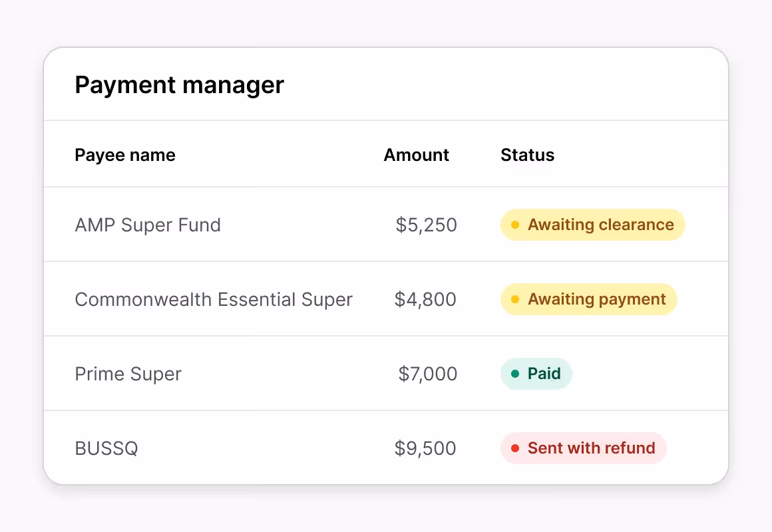
Task: Open the Prime Super payee
Action: coord(128,374)
